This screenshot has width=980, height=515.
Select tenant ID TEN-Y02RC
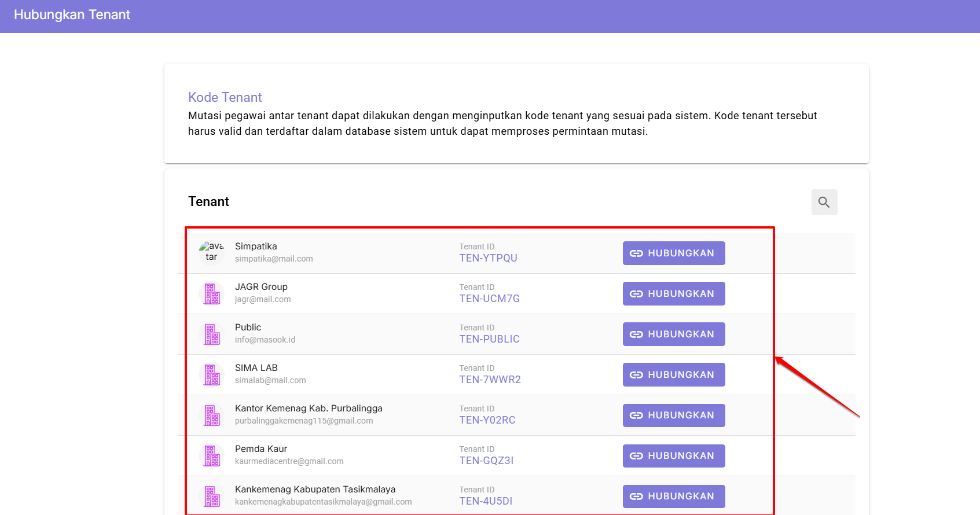coord(487,420)
